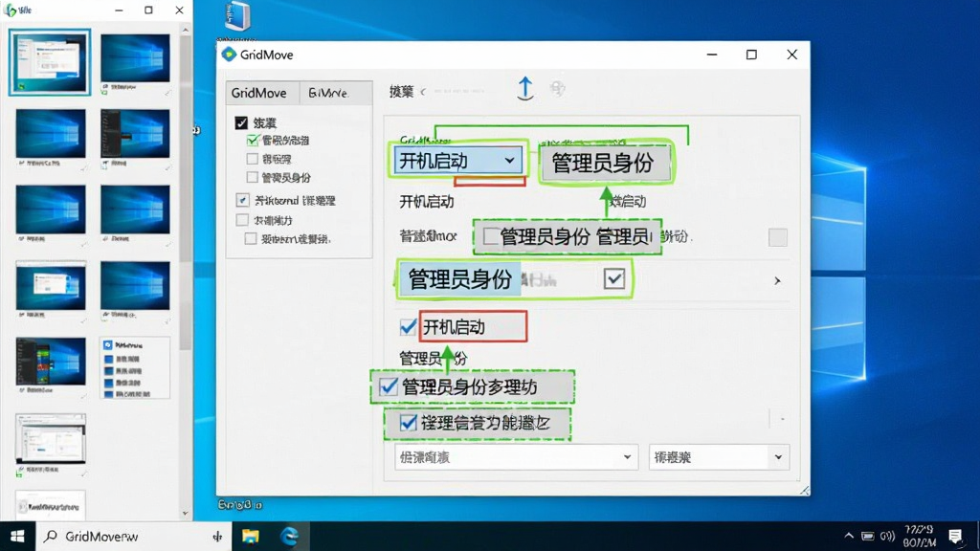The width and height of the screenshot is (980, 551).
Task: Click the battery icon in system tray
Action: (x=867, y=536)
